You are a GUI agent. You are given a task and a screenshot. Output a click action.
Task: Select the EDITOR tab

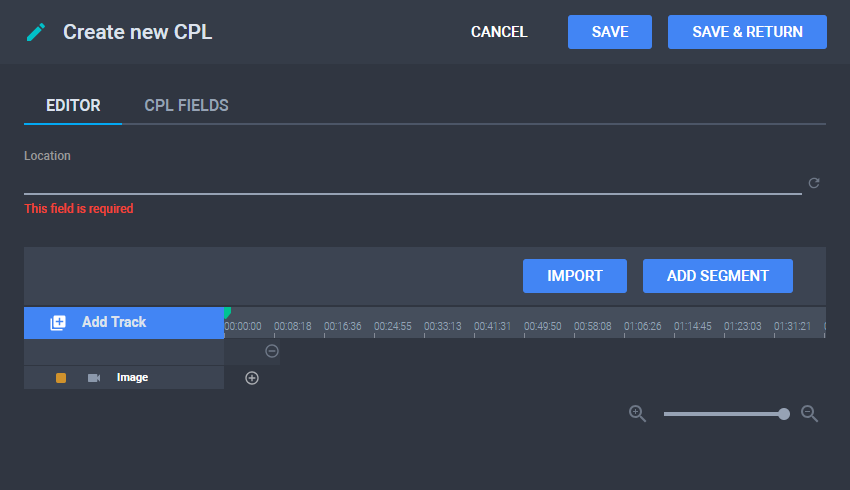73,105
